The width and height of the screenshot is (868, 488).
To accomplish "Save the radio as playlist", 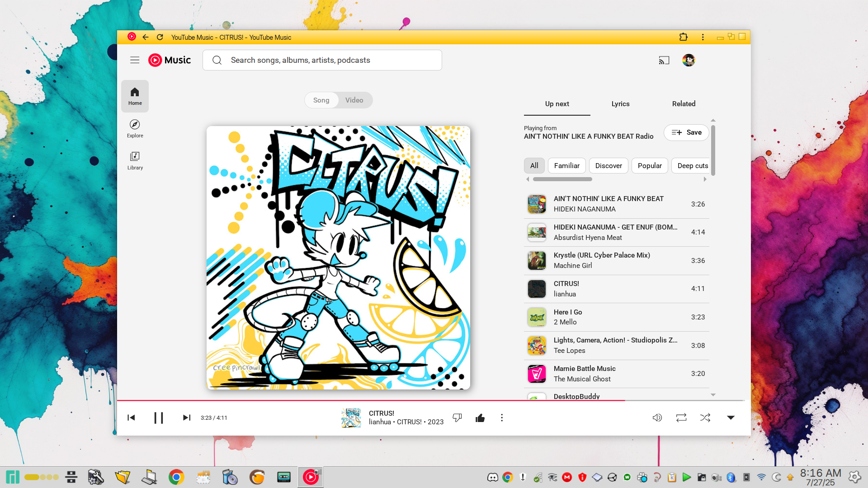I will click(x=686, y=132).
